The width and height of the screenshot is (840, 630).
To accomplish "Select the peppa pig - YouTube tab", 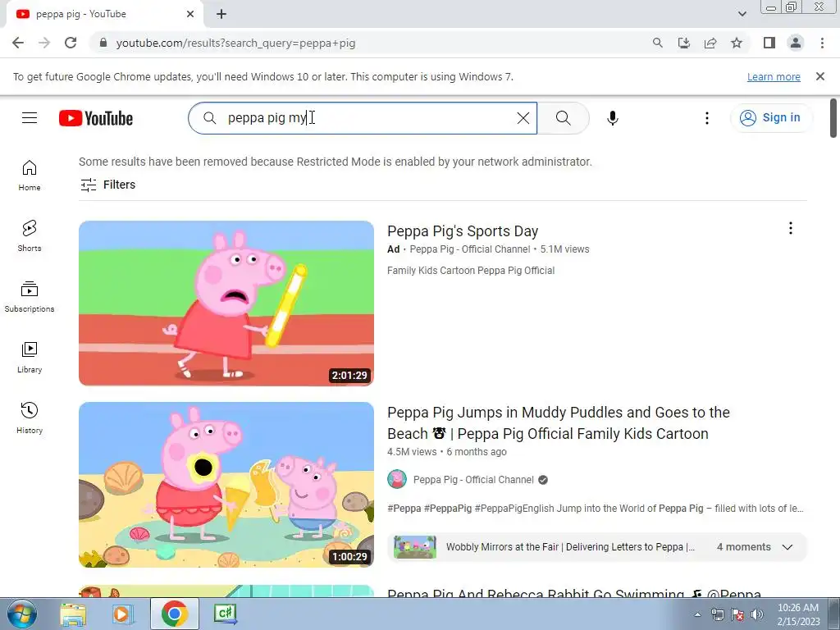I will tap(104, 14).
